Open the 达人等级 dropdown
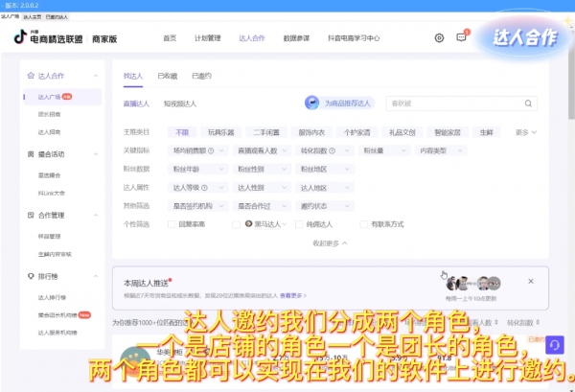Screen dimensions: 575x392 198,188
